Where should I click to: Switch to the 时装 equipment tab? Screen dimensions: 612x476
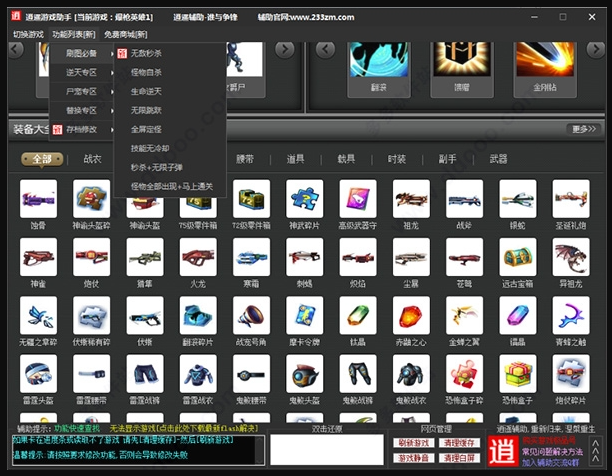[397, 158]
